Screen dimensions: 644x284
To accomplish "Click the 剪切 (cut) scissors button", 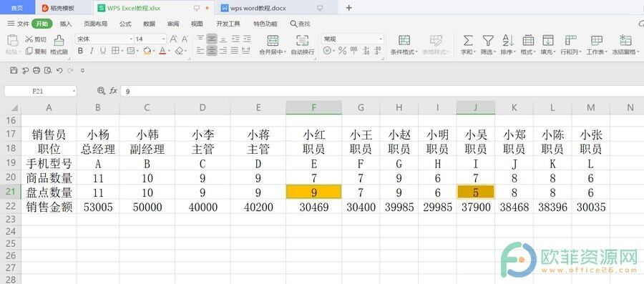I will [x=35, y=39].
